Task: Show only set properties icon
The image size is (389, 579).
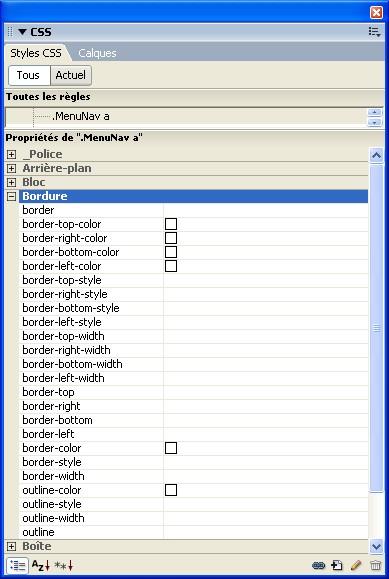Action: coord(64,565)
